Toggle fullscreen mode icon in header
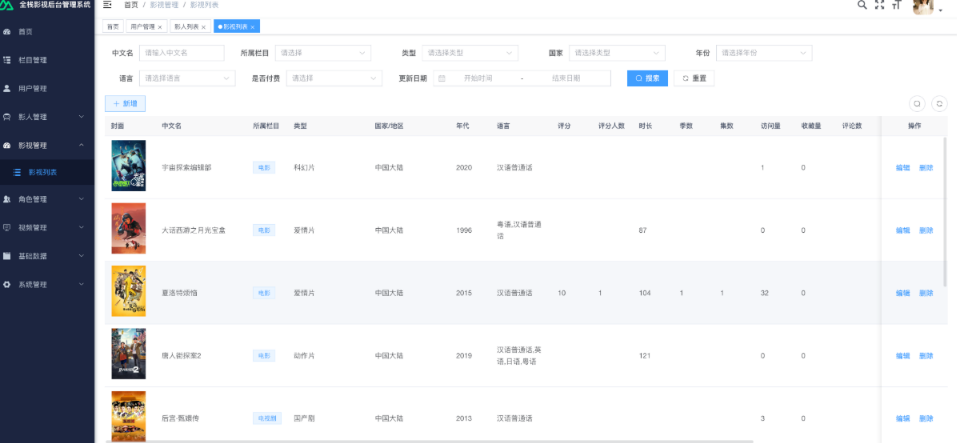 click(880, 5)
